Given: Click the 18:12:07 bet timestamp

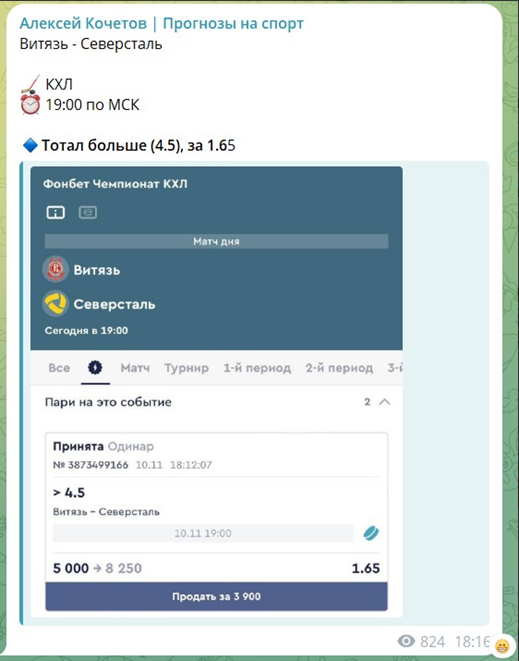Looking at the screenshot, I should [191, 465].
